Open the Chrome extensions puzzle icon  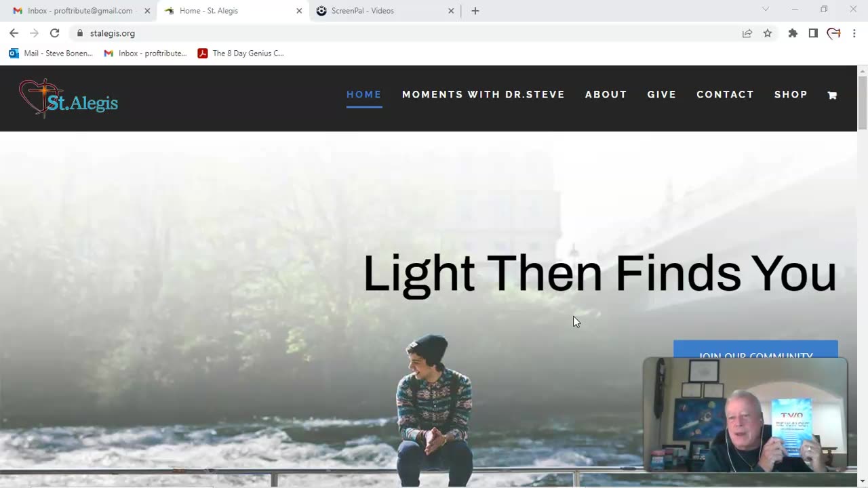793,33
